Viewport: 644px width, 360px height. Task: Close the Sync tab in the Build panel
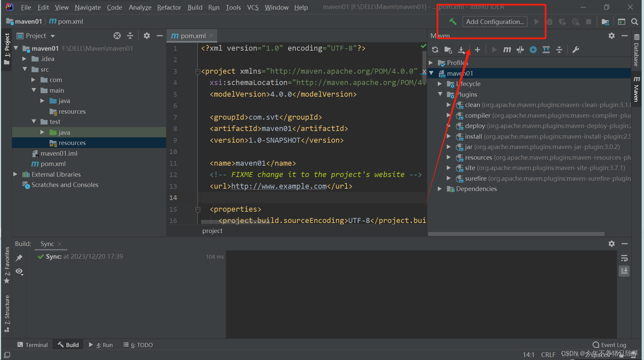click(x=60, y=244)
